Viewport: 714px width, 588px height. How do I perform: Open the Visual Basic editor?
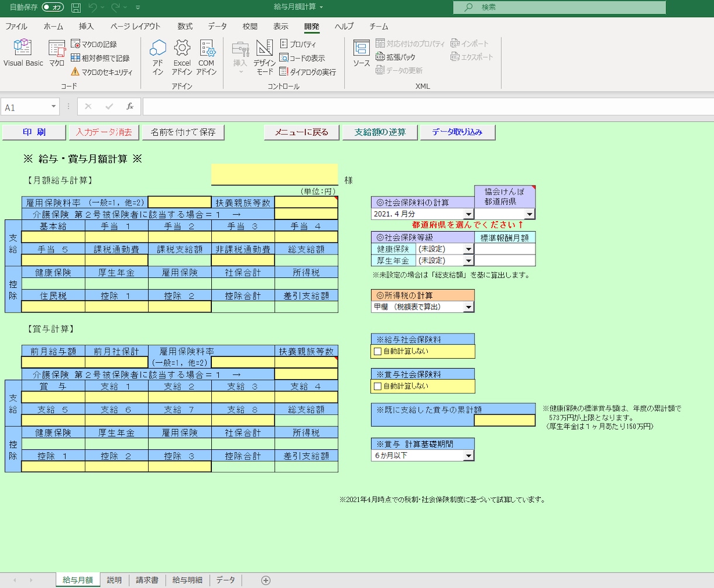pyautogui.click(x=23, y=54)
